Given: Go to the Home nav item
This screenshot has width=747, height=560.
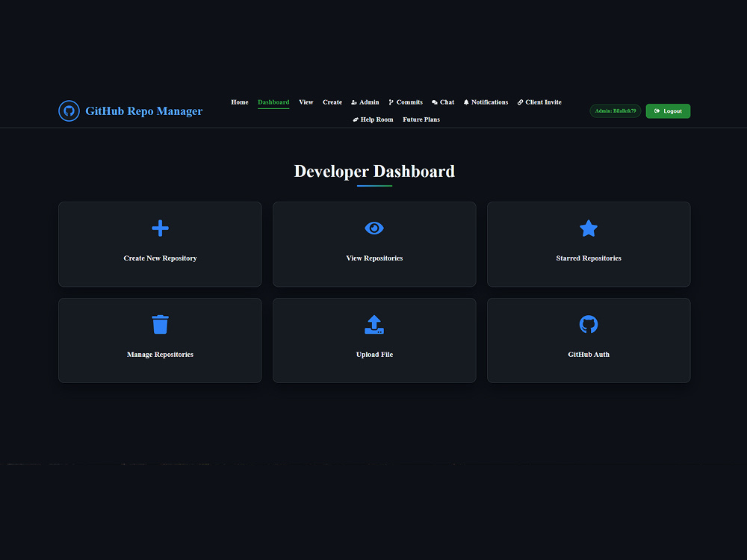Looking at the screenshot, I should coord(240,102).
